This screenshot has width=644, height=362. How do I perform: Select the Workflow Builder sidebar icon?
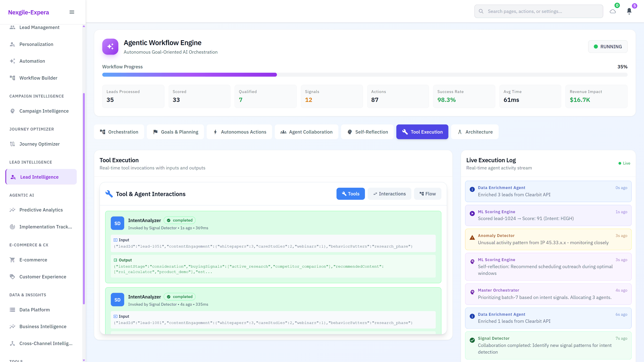13,78
